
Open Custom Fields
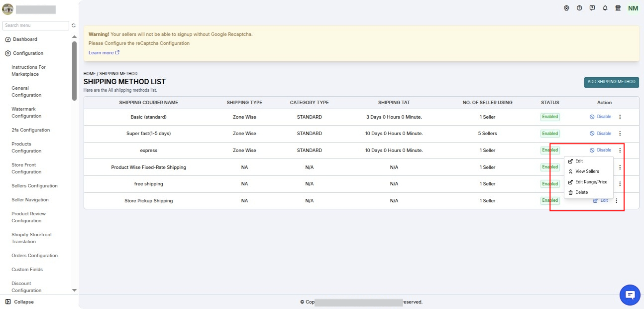click(27, 270)
